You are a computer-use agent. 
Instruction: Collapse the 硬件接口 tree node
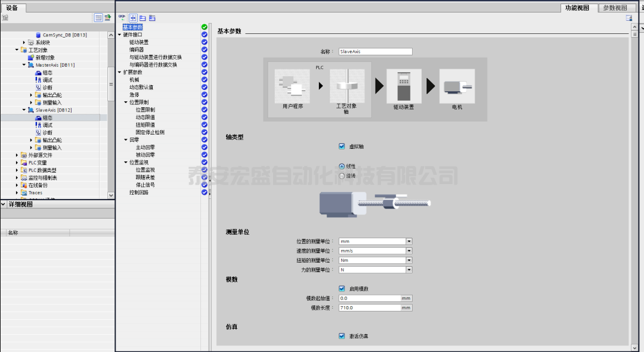click(x=119, y=35)
